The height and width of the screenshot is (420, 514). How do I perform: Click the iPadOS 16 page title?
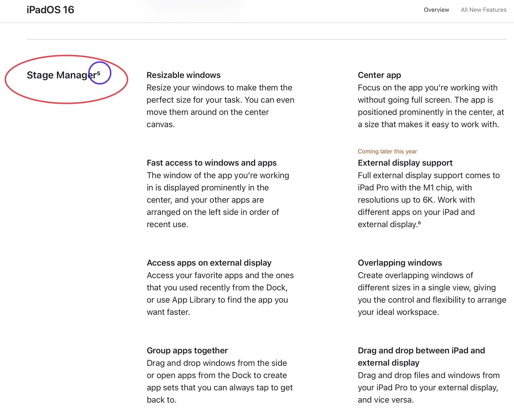[50, 10]
